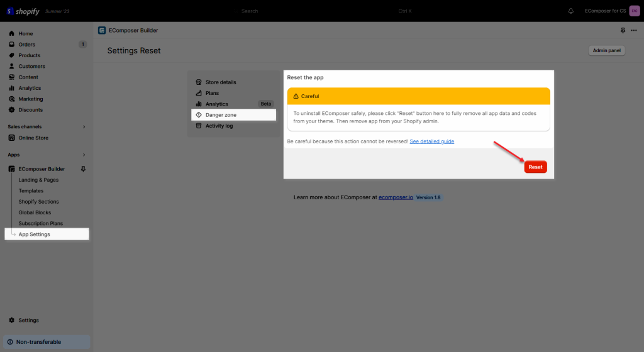Click the pin icon in app header
The width and height of the screenshot is (644, 352).
point(623,30)
